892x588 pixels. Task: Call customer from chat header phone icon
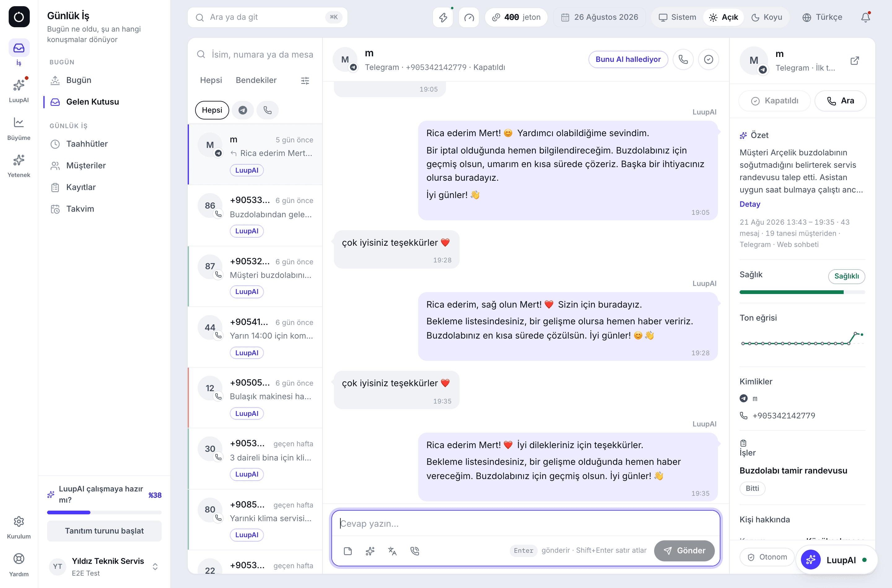683,59
